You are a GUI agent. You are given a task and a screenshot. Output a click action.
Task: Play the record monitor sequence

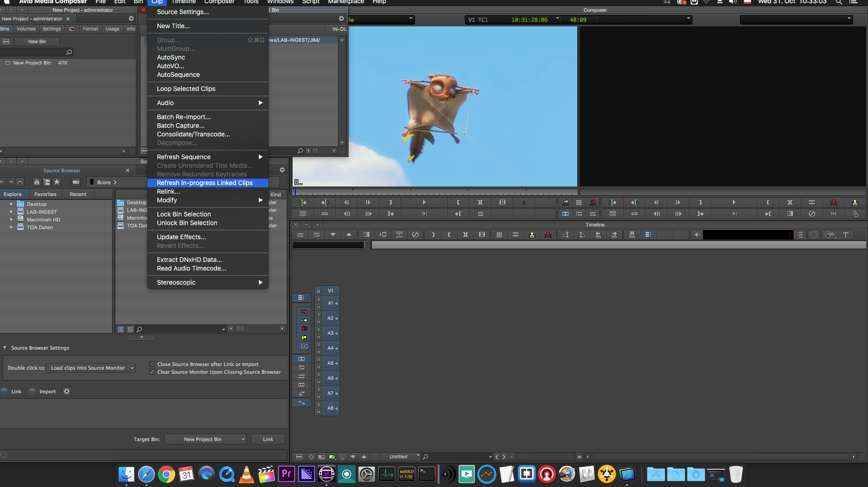click(734, 202)
